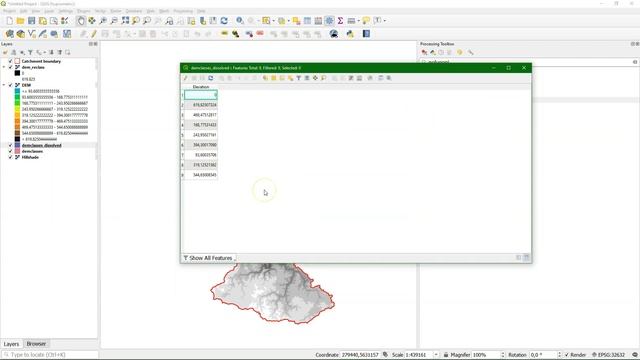
Task: Select the Zoom In magnifier tool
Action: tap(103, 21)
